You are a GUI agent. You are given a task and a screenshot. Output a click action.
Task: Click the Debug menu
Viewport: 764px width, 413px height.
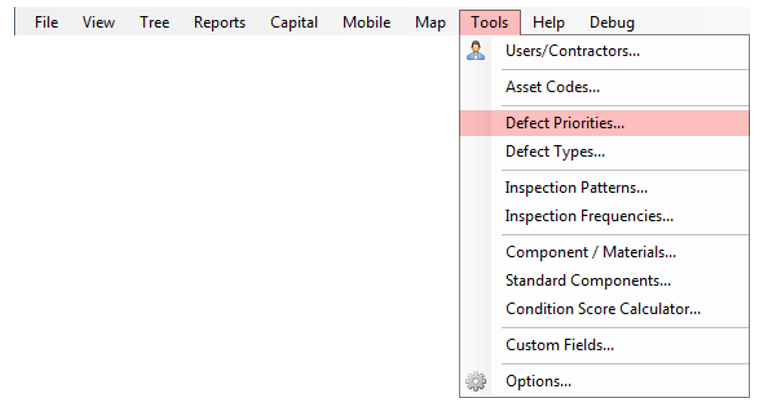click(x=611, y=22)
